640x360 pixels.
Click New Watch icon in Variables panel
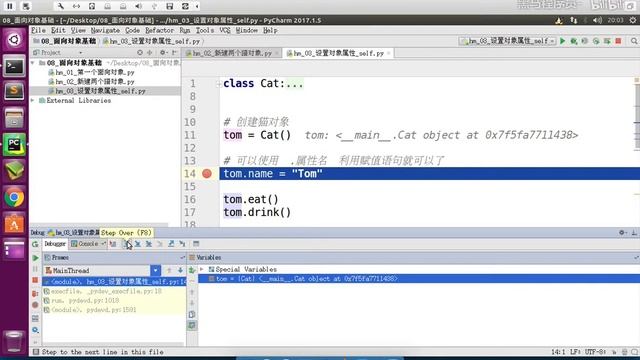point(192,270)
